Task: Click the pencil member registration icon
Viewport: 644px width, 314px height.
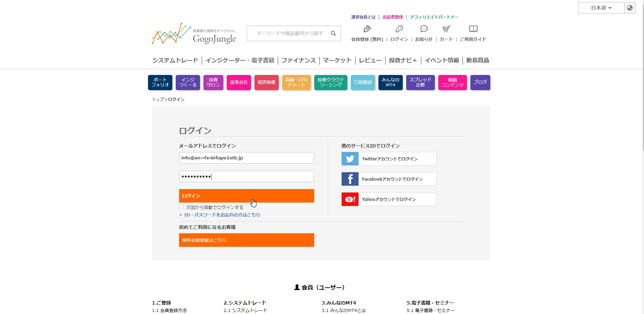Action: 367,29
